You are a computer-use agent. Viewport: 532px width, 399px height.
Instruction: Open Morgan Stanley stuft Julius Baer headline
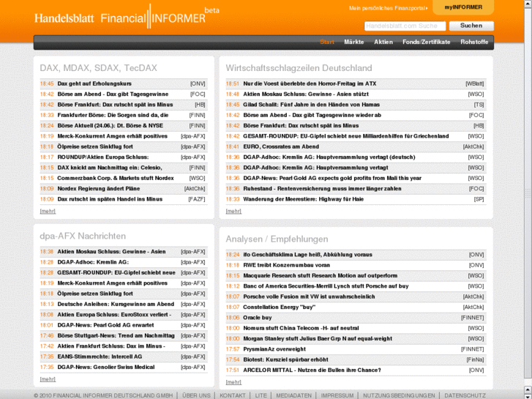[x=318, y=339]
